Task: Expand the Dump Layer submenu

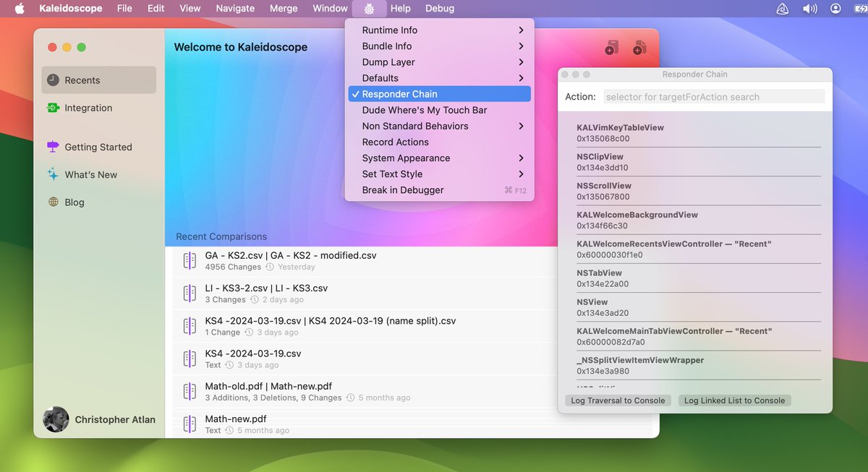Action: coord(439,62)
